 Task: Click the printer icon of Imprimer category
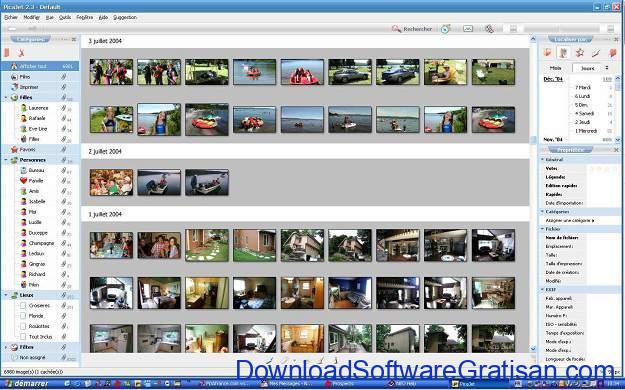pyautogui.click(x=15, y=87)
